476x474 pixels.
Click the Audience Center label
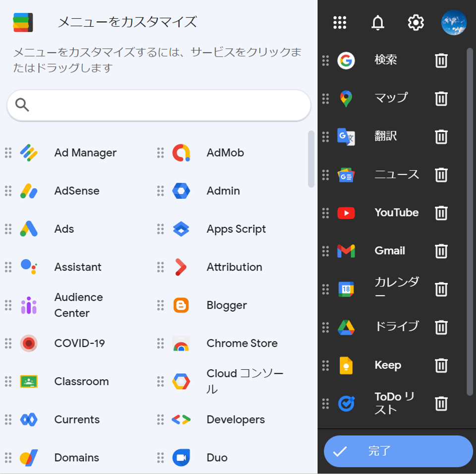(x=79, y=305)
